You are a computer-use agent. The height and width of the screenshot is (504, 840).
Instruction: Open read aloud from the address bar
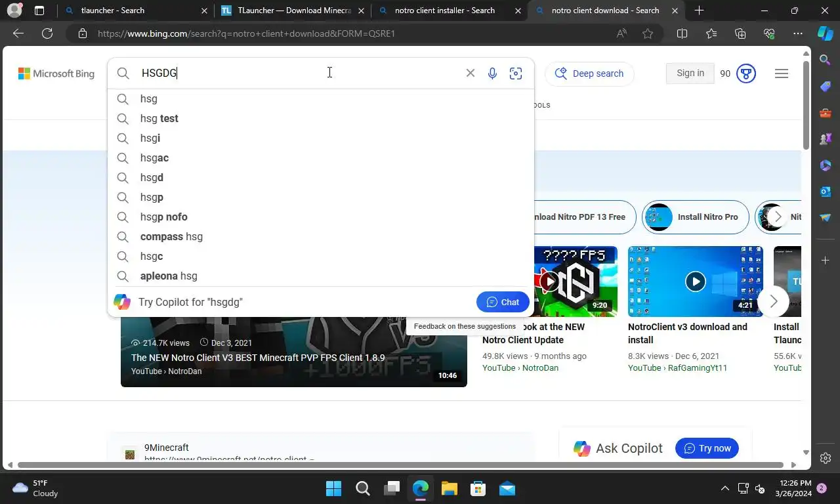[x=621, y=33]
